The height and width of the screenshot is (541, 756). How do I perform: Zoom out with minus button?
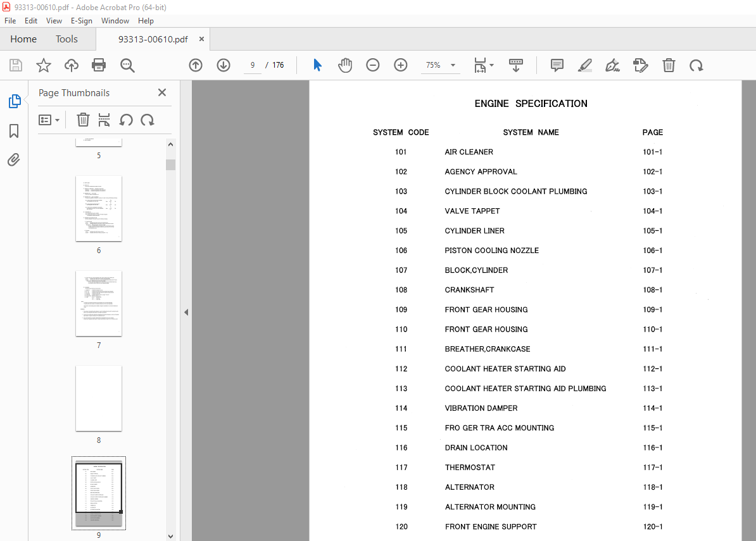pyautogui.click(x=373, y=65)
